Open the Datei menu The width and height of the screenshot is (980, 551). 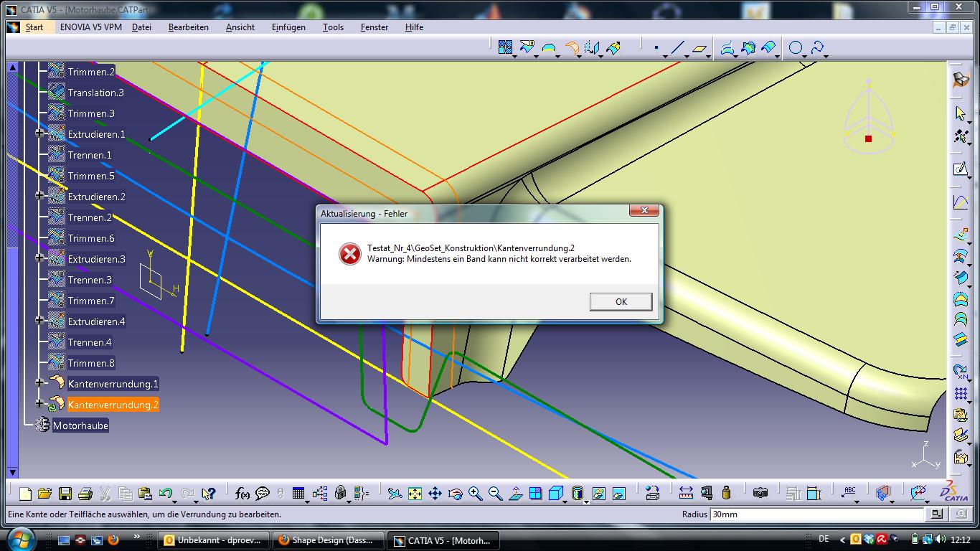click(x=142, y=27)
